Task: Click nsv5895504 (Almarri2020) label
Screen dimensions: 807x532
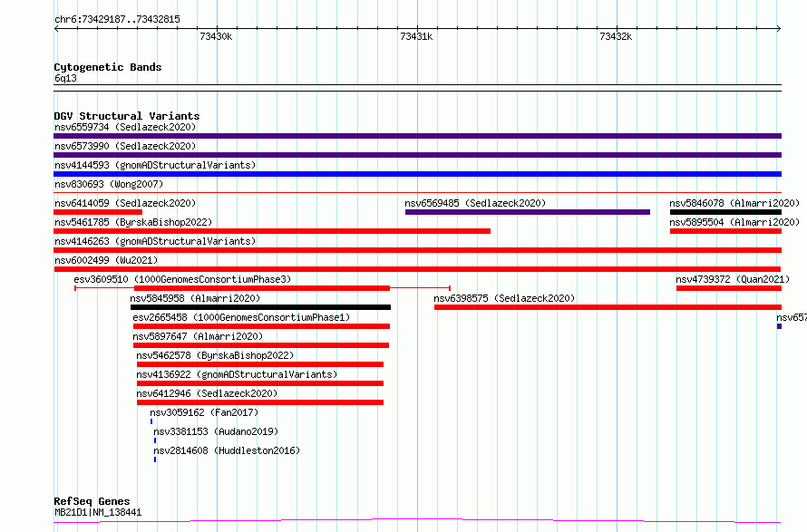Action: pos(734,222)
